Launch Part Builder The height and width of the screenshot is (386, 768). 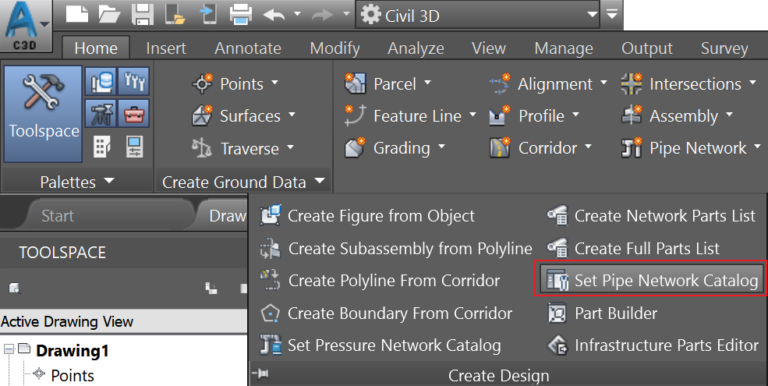602,313
